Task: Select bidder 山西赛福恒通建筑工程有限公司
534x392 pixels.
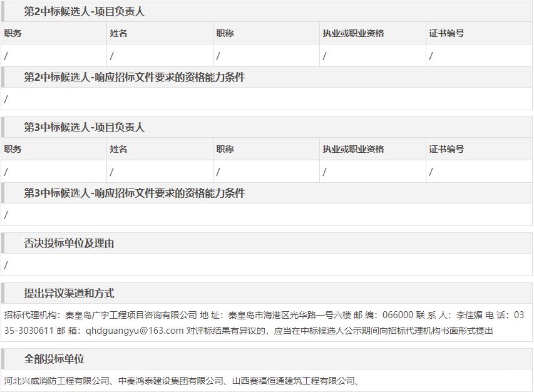Action: click(x=291, y=381)
